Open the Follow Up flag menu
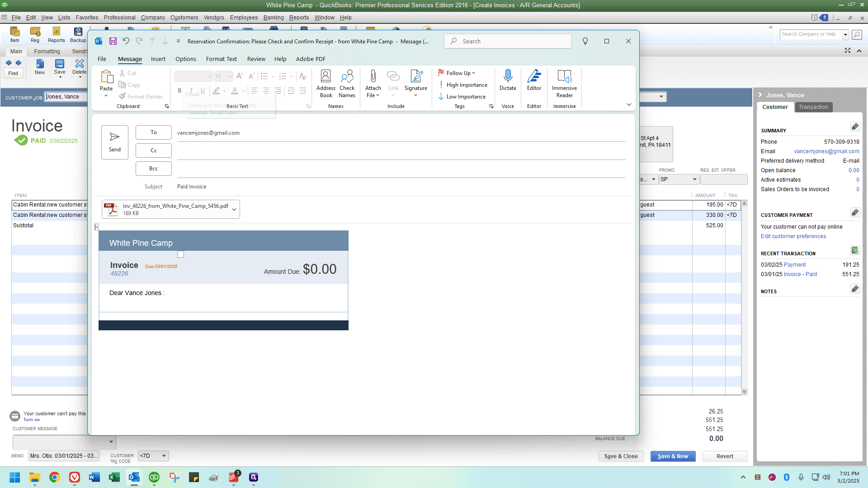This screenshot has width=868, height=488. point(457,73)
